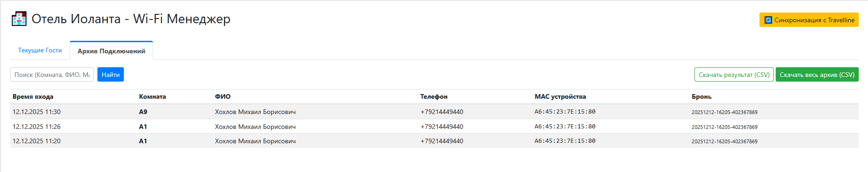Select the Архив Подключений tab

pos(111,51)
